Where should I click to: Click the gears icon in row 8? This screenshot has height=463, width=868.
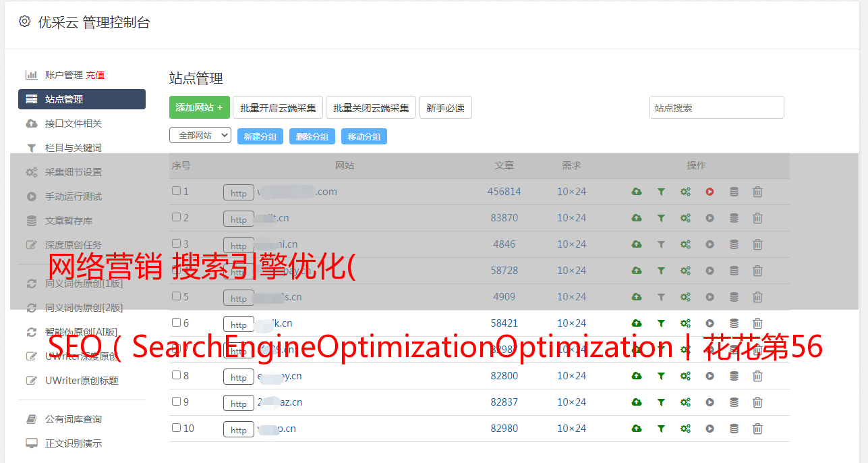pyautogui.click(x=685, y=376)
